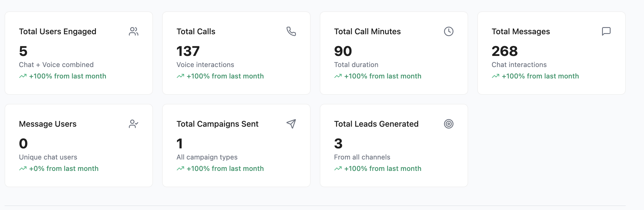This screenshot has width=644, height=210.
Task: Click the value 5 for users engaged
Action: click(x=23, y=51)
